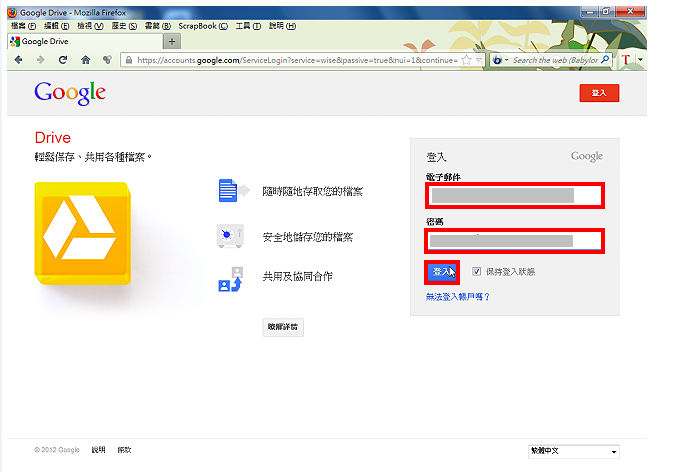Open the language selector dropdown at page bottom

coord(573,451)
